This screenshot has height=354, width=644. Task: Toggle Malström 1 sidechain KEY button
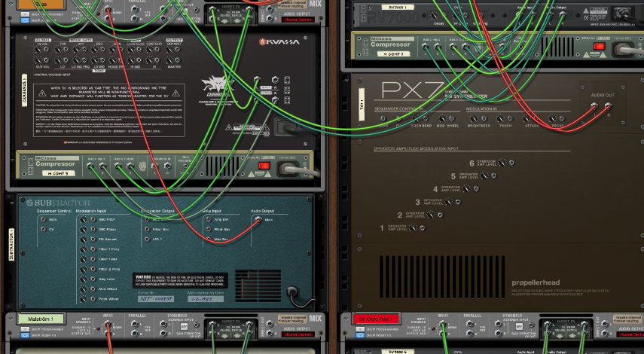pyautogui.click(x=184, y=328)
